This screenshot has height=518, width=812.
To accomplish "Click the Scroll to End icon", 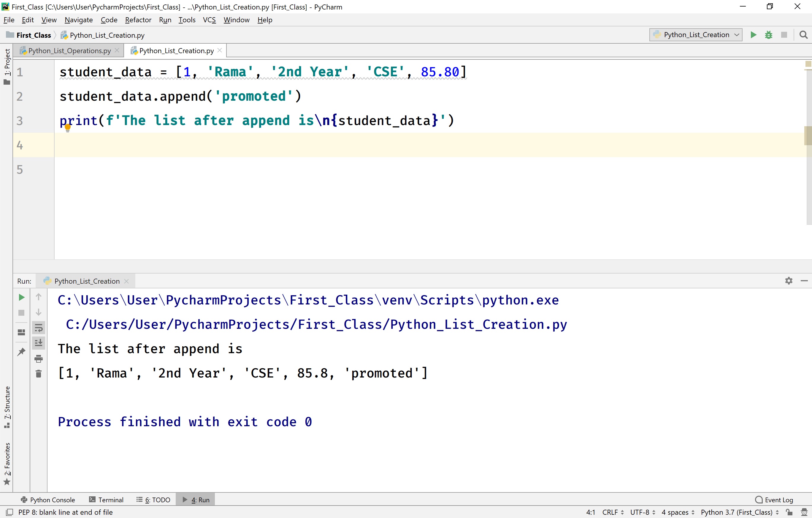I will tap(39, 342).
